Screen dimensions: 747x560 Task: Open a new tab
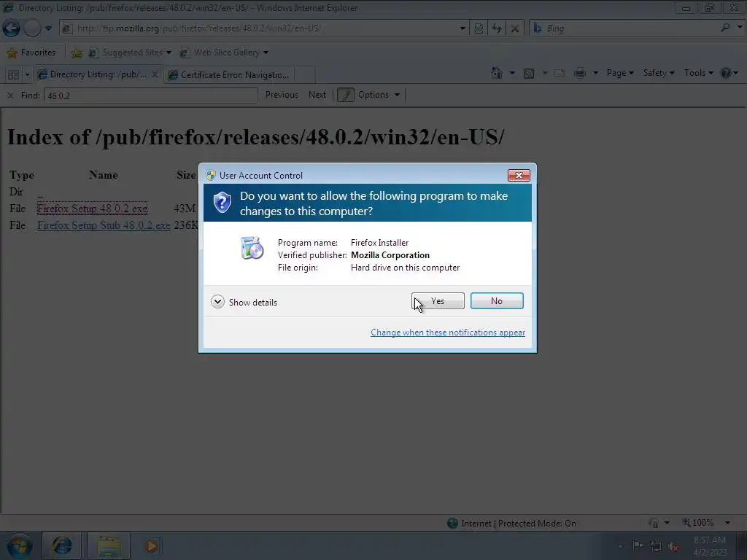[x=305, y=75]
